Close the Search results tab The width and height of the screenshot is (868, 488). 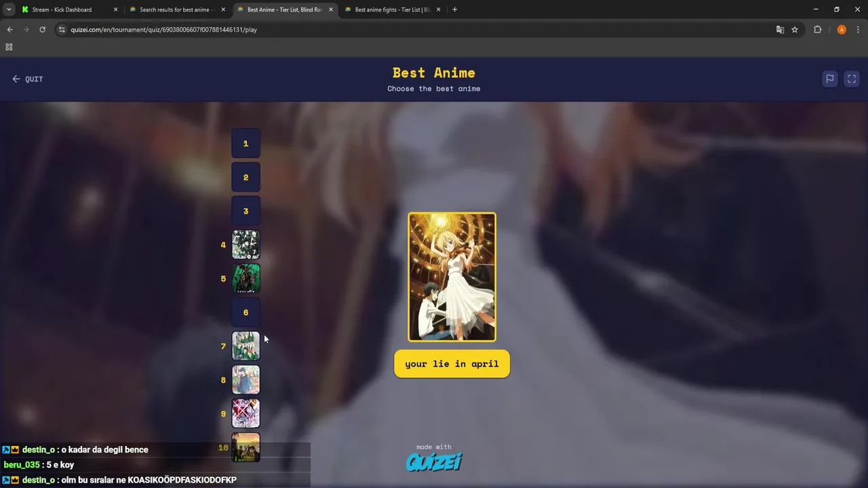(223, 9)
